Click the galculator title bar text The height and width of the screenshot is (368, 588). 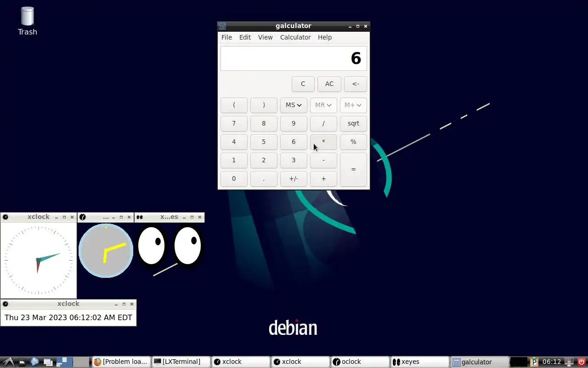pyautogui.click(x=294, y=26)
